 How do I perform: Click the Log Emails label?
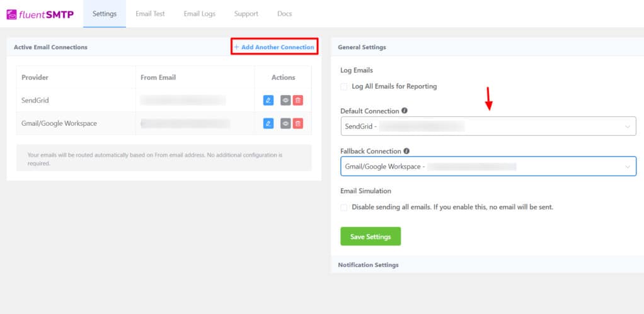click(357, 70)
